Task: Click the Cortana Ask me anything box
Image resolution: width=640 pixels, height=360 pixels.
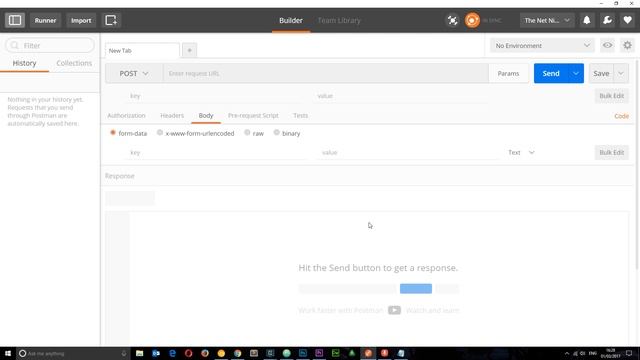Action: point(73,353)
